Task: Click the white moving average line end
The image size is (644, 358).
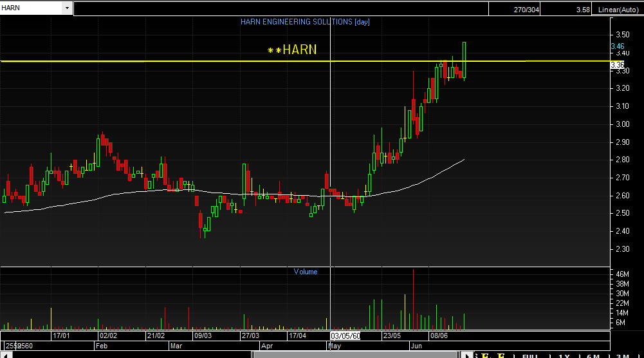Action: (464, 160)
